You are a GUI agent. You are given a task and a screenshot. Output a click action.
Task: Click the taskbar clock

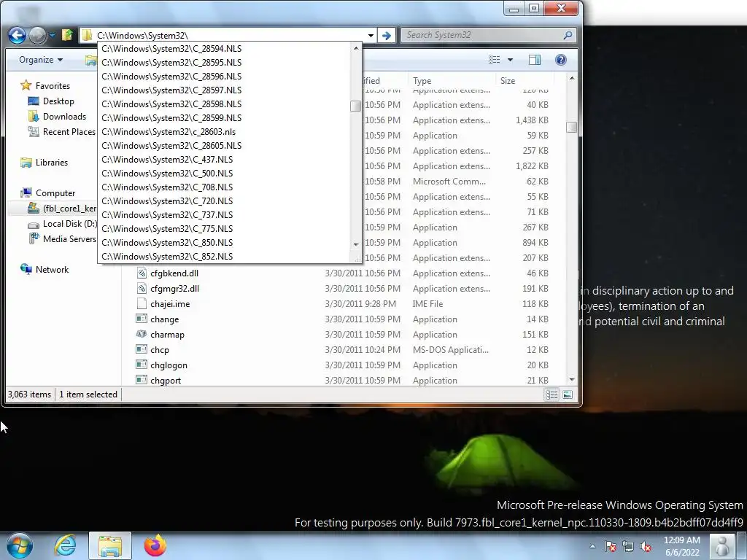pos(682,546)
